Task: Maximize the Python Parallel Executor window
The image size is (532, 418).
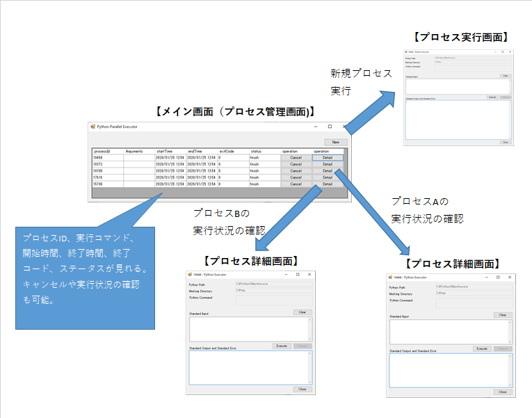Action: 330,127
